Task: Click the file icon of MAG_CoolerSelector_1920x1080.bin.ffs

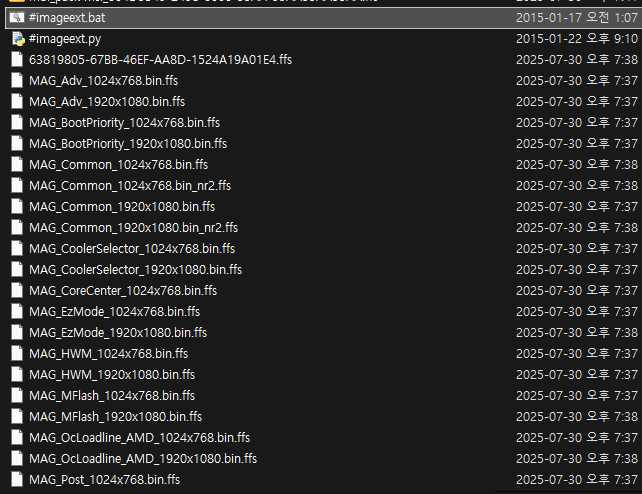Action: [17, 270]
